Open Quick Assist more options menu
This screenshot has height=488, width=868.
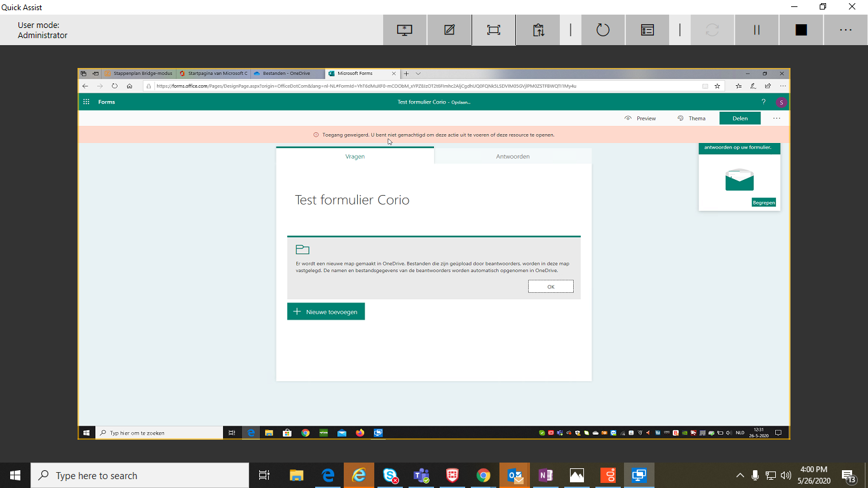(845, 29)
